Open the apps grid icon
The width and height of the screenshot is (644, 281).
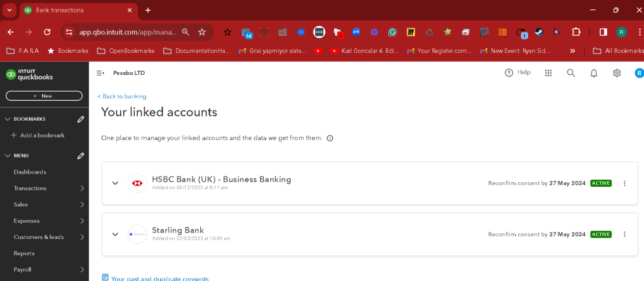tap(548, 73)
